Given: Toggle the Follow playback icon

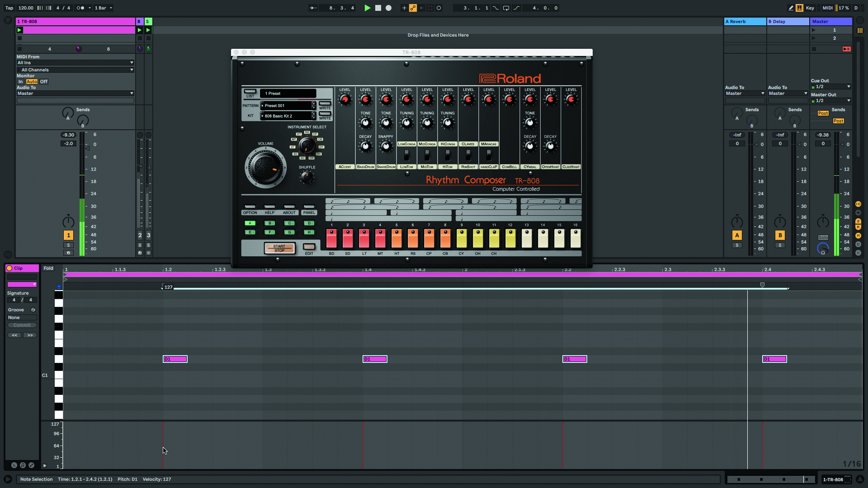Looking at the screenshot, I should [313, 8].
